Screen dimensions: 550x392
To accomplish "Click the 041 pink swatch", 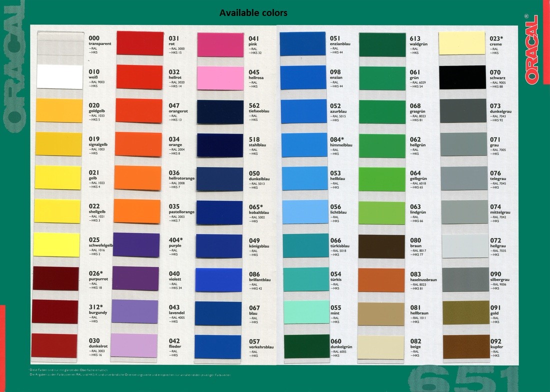I will 220,45.
